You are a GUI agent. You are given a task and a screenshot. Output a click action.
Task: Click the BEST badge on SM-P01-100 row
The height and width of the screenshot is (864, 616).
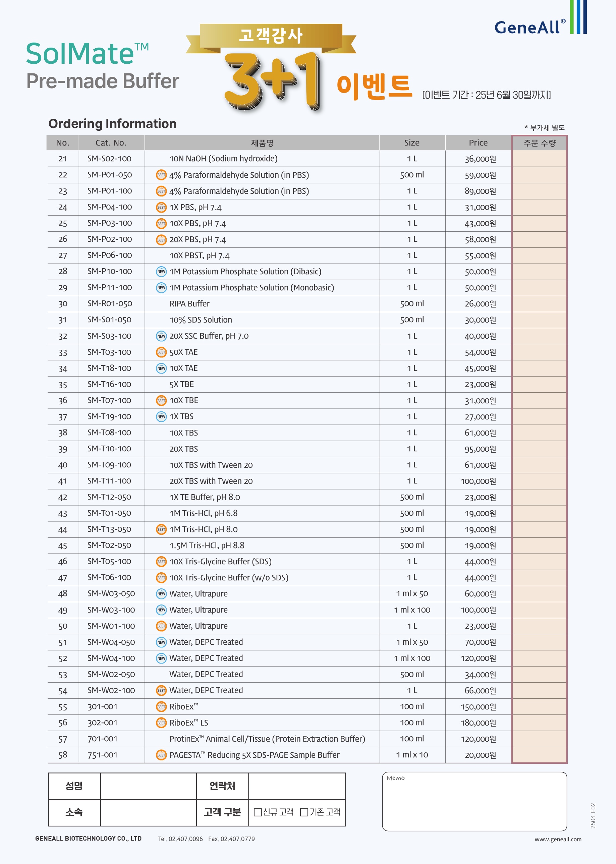pos(161,191)
